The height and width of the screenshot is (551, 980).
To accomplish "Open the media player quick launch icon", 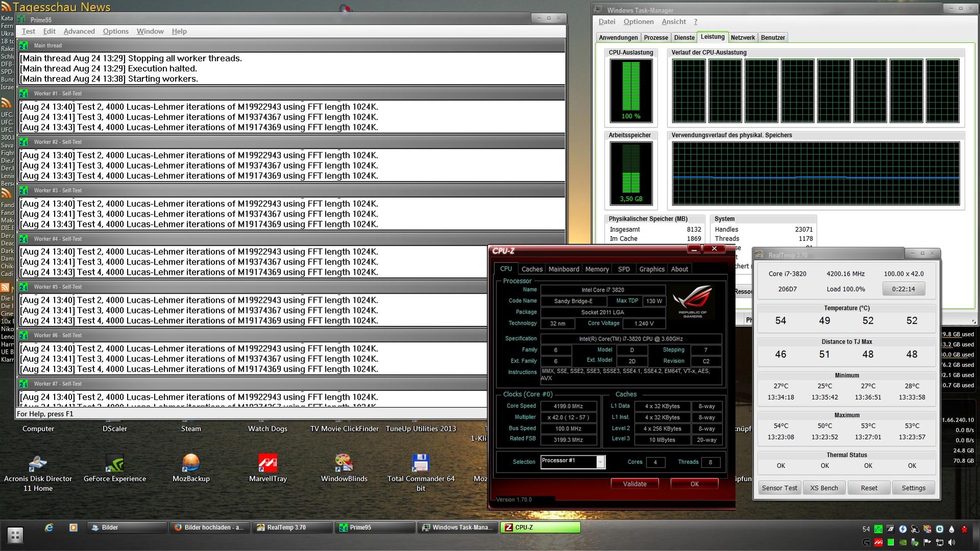I will coord(74,528).
